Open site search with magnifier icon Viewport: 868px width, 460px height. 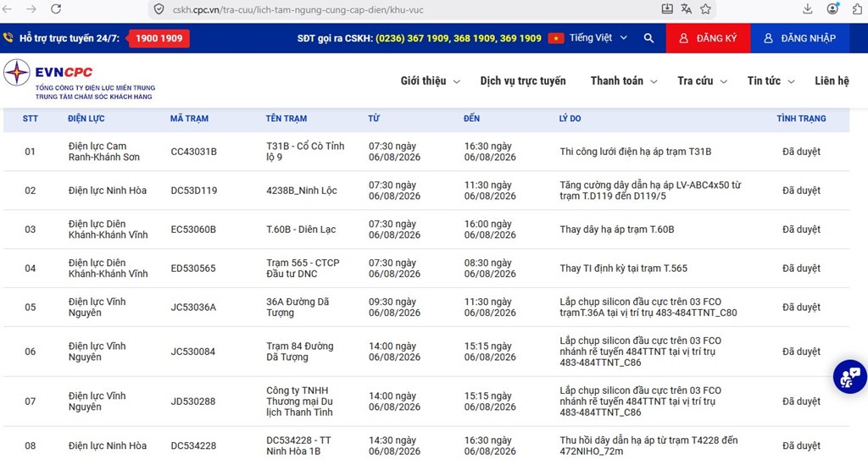click(648, 38)
